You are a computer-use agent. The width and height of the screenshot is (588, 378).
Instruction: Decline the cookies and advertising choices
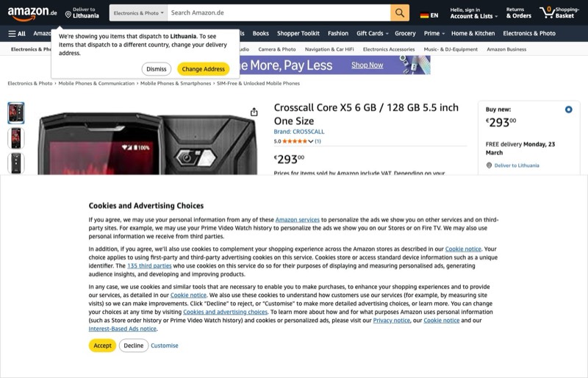(134, 346)
